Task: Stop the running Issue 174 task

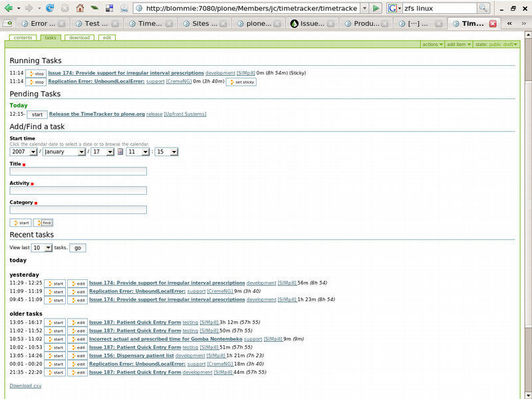Action: 36,73
